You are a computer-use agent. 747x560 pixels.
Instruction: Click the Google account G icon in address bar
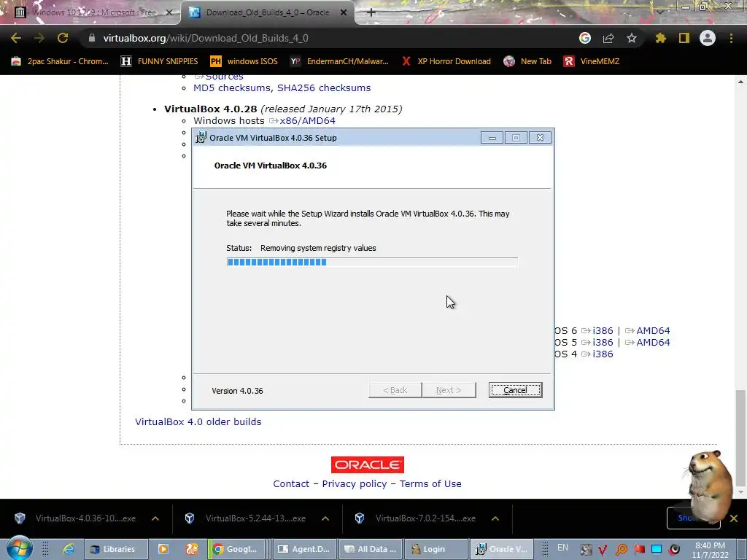[x=585, y=38]
